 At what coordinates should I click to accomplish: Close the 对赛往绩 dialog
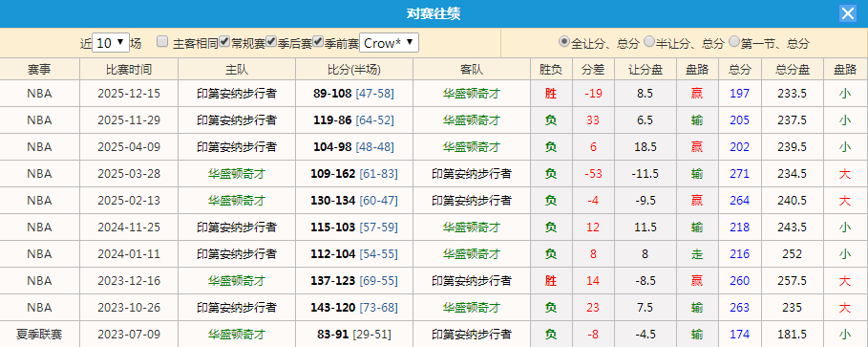[x=848, y=13]
